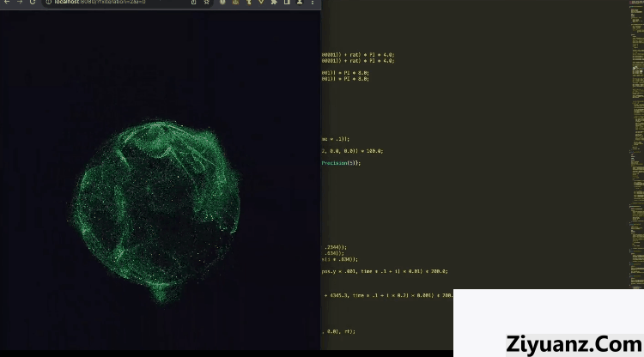Click the browser back arrow
Image resolution: width=644 pixels, height=357 pixels.
click(6, 3)
